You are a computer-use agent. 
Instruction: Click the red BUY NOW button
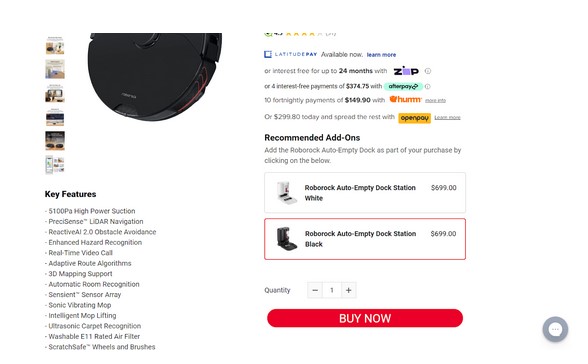click(365, 318)
